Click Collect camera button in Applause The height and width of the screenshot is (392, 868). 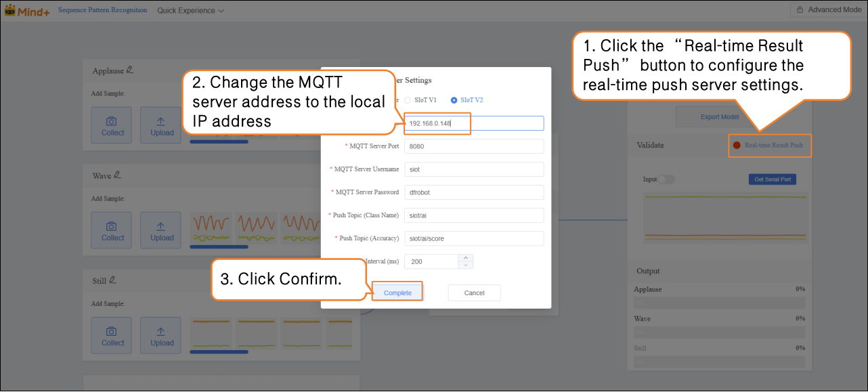tap(112, 126)
